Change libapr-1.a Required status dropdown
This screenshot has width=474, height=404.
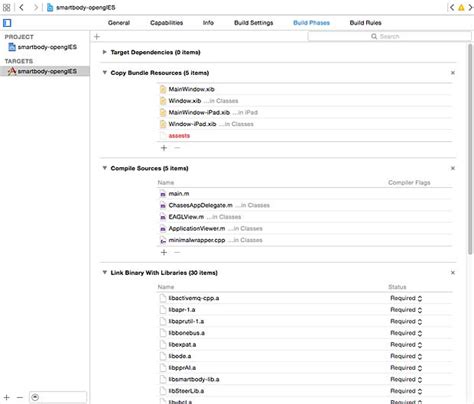click(406, 310)
